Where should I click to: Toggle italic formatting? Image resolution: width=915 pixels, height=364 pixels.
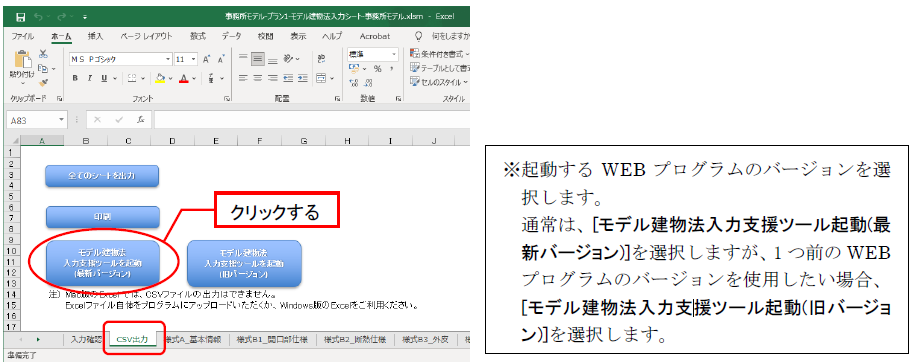90,78
